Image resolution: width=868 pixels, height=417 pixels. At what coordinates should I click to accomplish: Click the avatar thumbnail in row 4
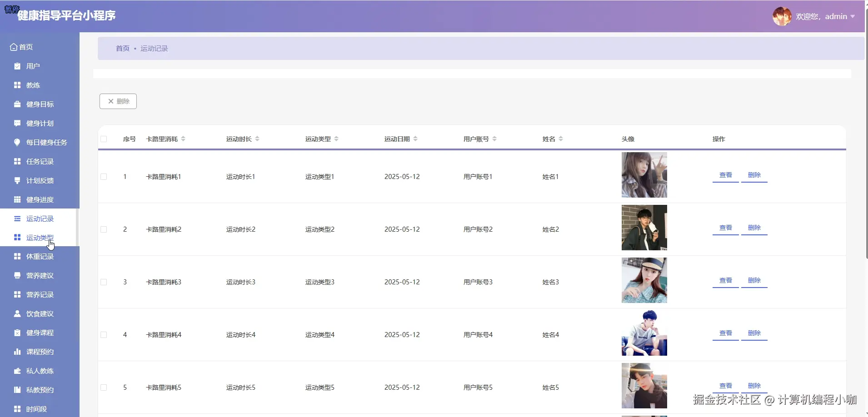(x=644, y=333)
